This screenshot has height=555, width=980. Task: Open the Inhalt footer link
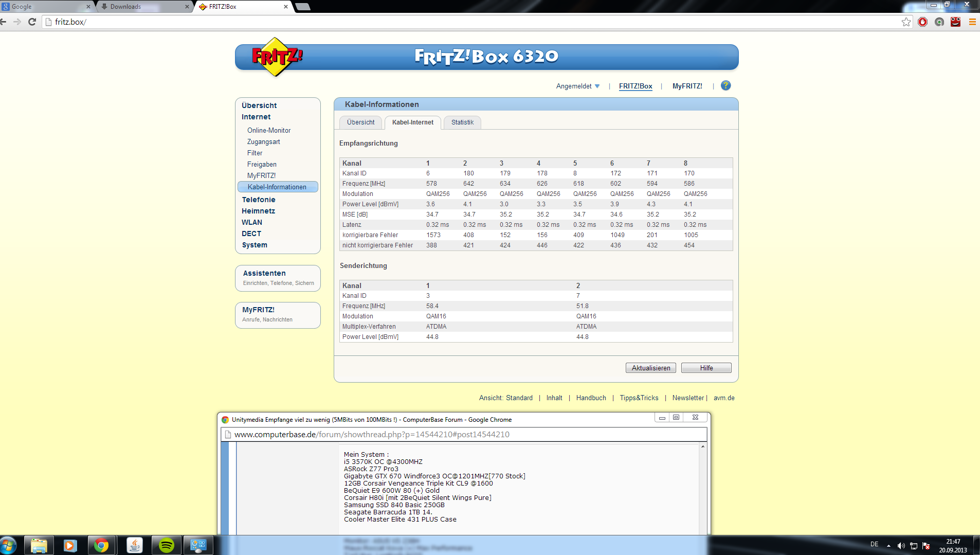pos(554,398)
